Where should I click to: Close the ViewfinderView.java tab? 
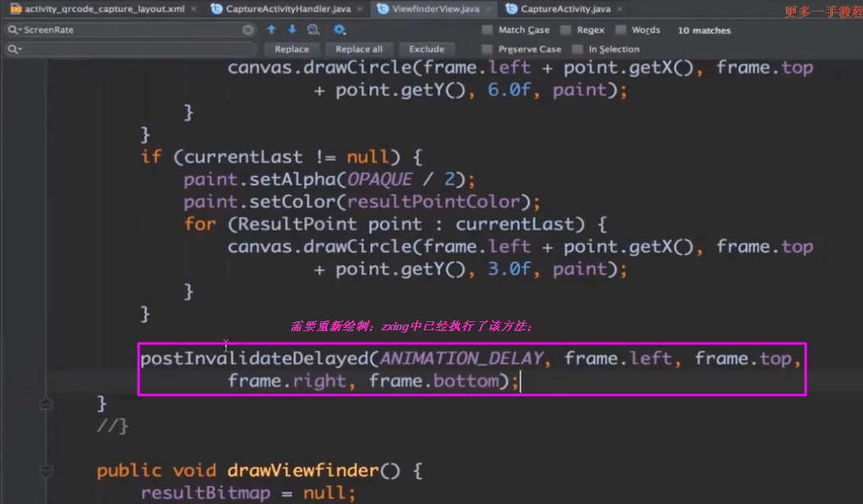click(x=488, y=9)
